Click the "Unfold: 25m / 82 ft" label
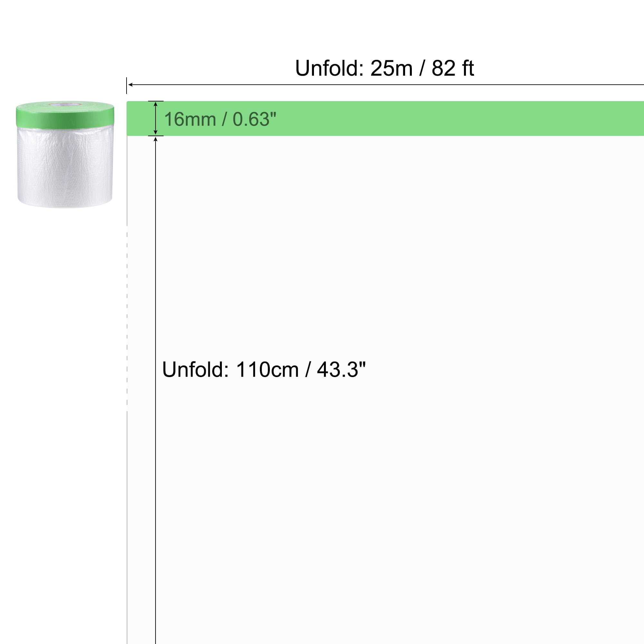This screenshot has width=644, height=644. coord(384,68)
